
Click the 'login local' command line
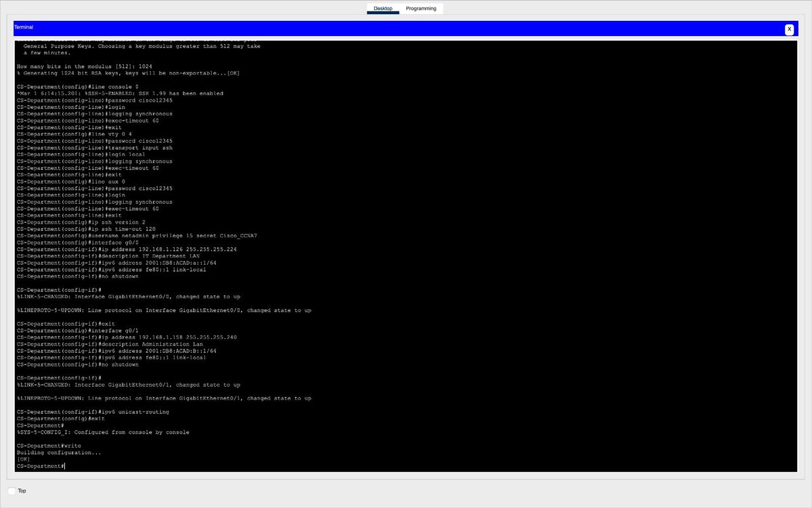click(x=81, y=154)
